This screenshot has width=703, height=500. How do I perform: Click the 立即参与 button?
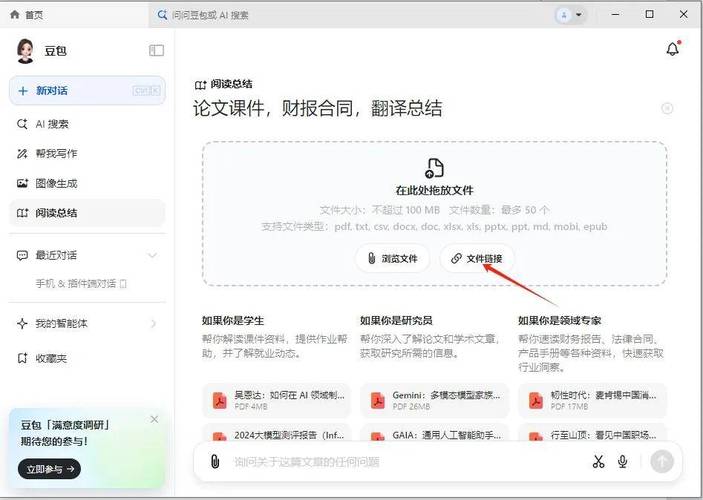[x=49, y=469]
